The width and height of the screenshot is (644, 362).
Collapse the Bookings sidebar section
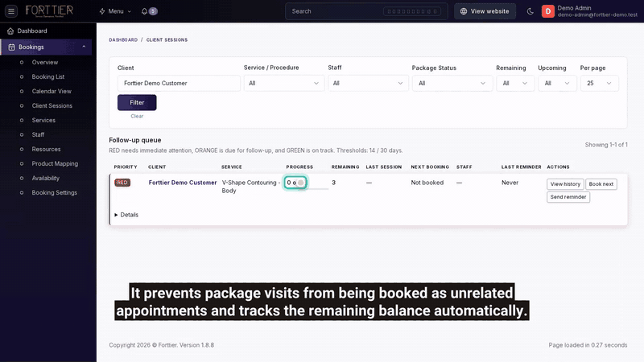coord(84,47)
